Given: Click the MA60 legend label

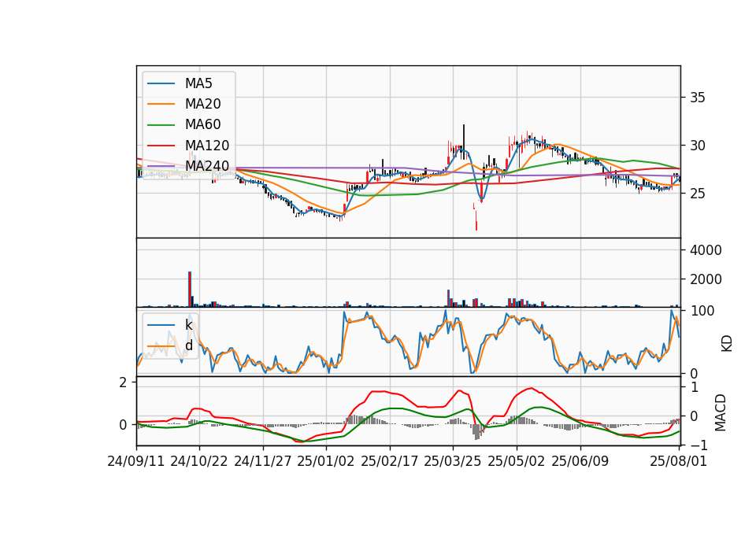Looking at the screenshot, I should click(202, 125).
